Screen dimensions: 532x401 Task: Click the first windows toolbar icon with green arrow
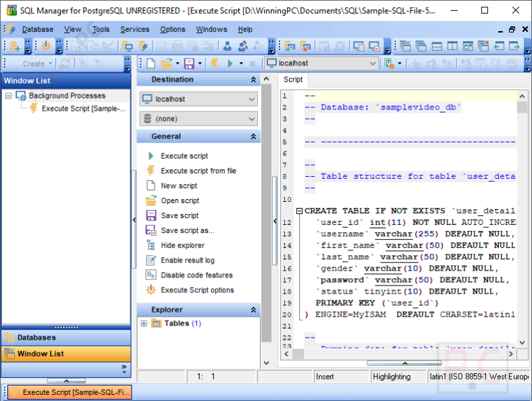click(406, 46)
